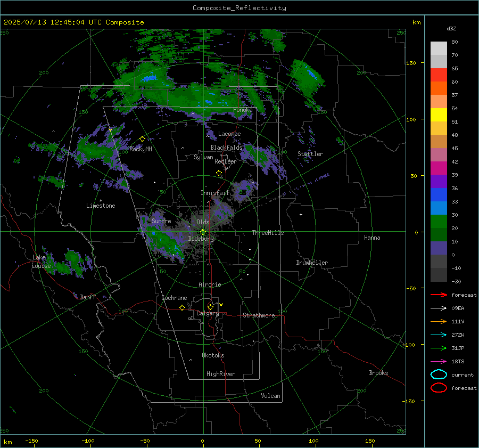Image resolution: width=479 pixels, height=448 pixels.
Task: Click the magenta 18TS arrow legend icon
Action: (x=439, y=362)
